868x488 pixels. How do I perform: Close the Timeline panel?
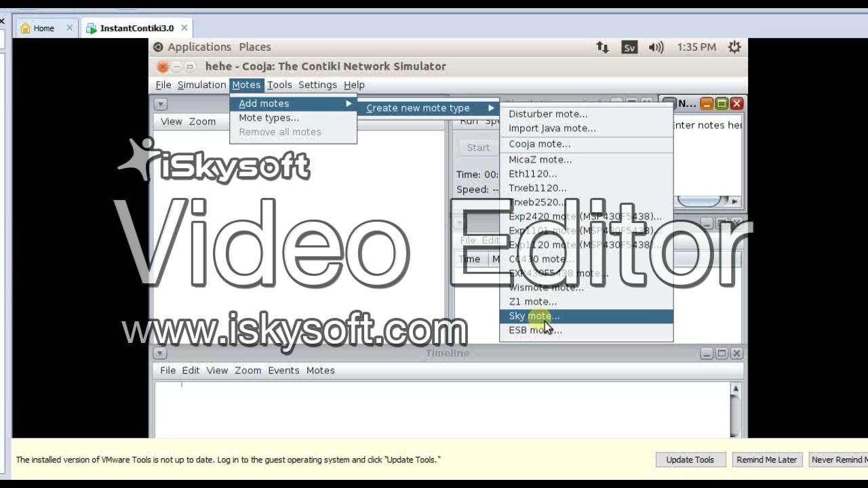pyautogui.click(x=736, y=353)
